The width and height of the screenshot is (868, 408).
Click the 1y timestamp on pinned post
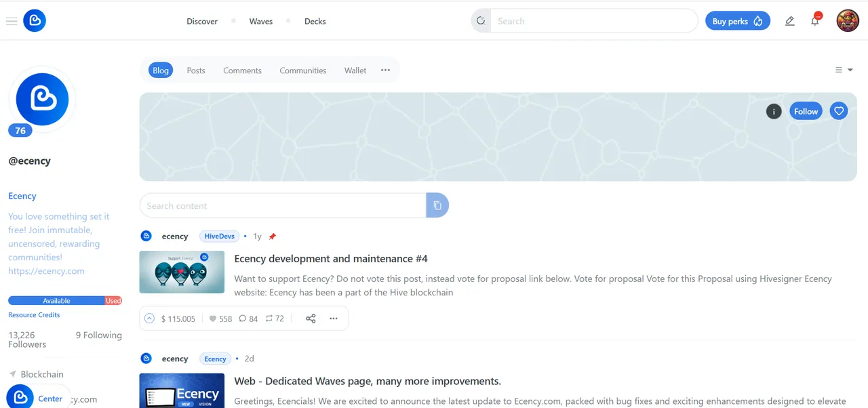coord(257,237)
